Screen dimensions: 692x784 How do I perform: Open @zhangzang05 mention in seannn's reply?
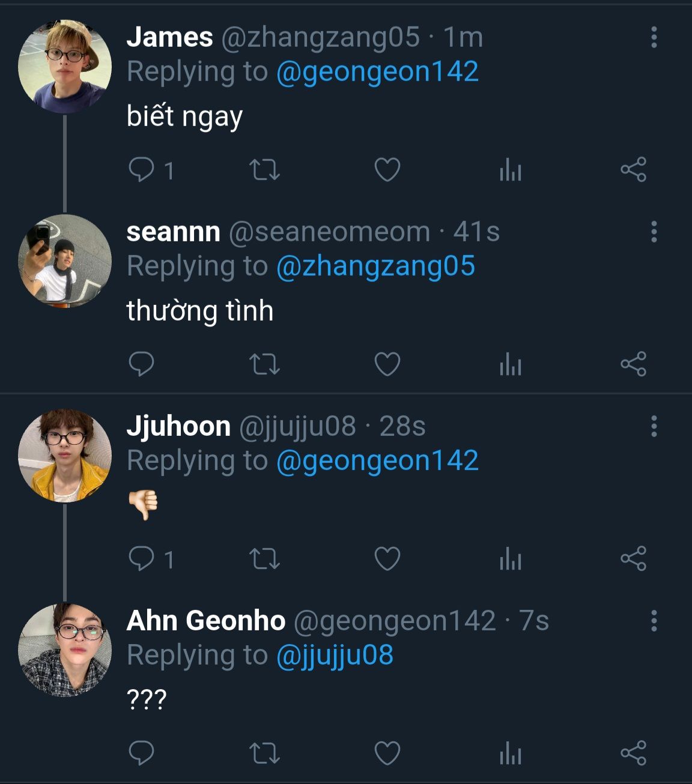[x=375, y=266]
